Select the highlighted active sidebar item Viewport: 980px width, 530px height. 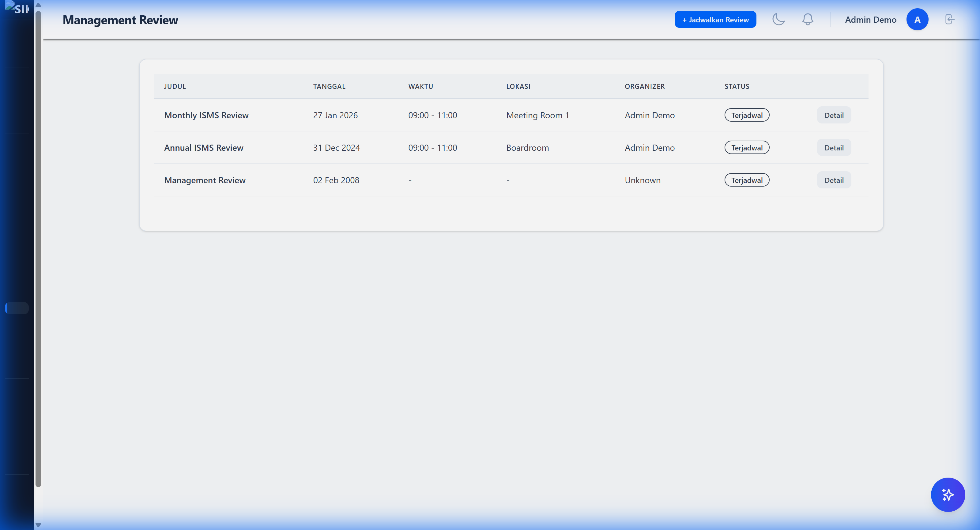(17, 308)
